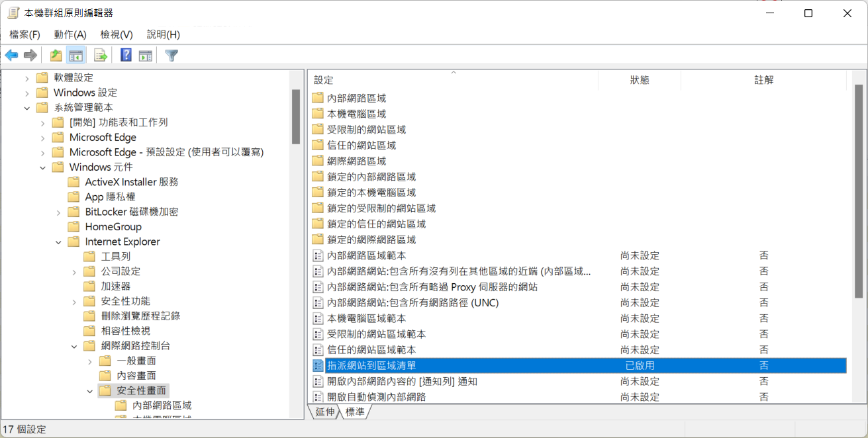Open help via the question mark icon

click(126, 56)
